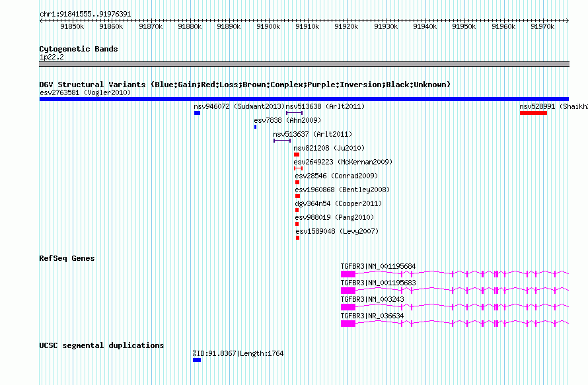
Task: Select the segmental duplication blue block
Action: pos(197,360)
